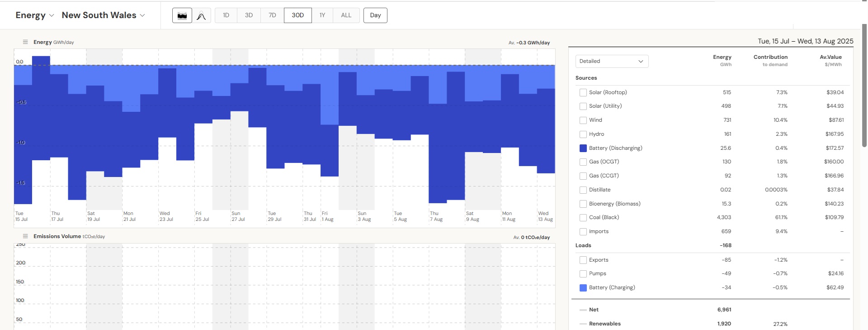Choose the ALL time range

pos(346,15)
